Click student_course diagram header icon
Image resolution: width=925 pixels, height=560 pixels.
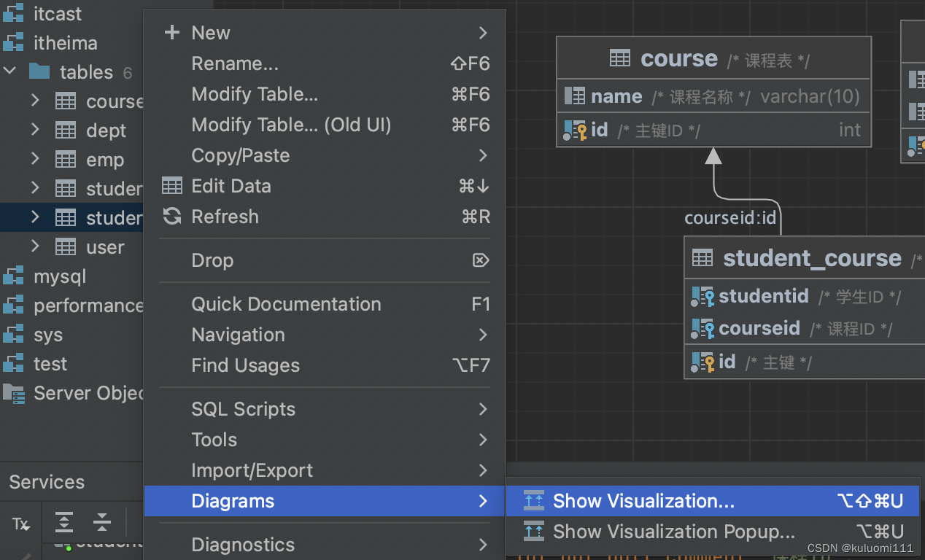pos(703,258)
